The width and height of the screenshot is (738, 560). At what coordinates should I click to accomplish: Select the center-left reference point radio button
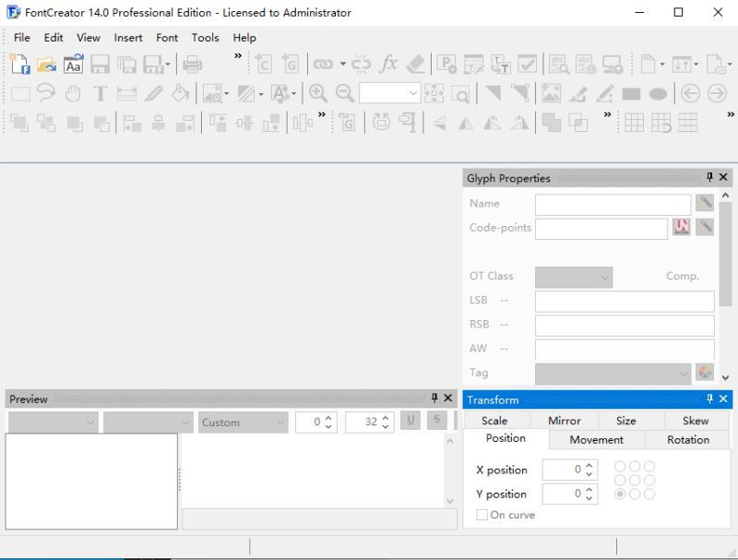(622, 478)
